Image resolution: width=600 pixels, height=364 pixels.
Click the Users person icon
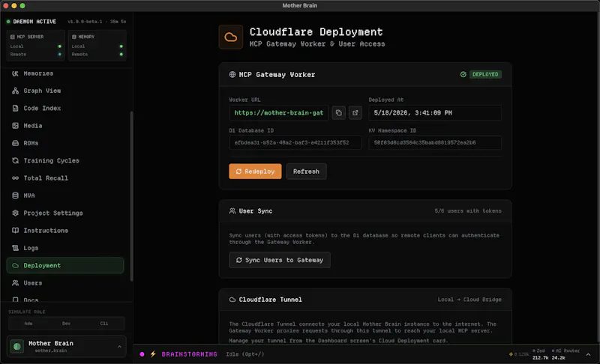coord(15,283)
